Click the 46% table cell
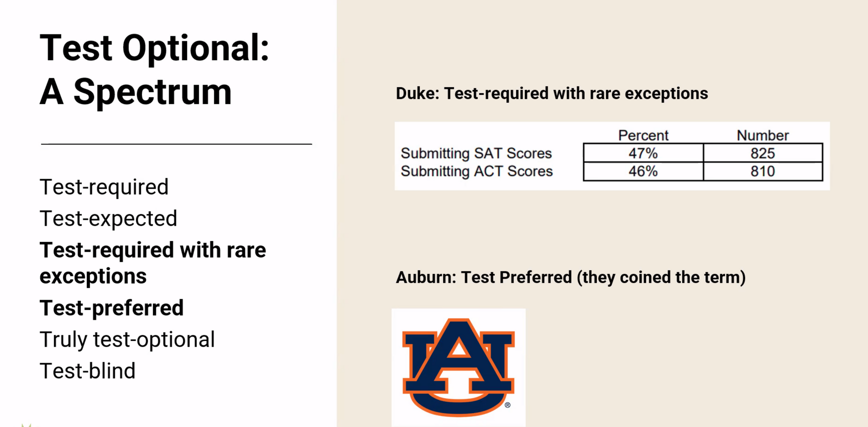This screenshot has height=427, width=868. (643, 171)
